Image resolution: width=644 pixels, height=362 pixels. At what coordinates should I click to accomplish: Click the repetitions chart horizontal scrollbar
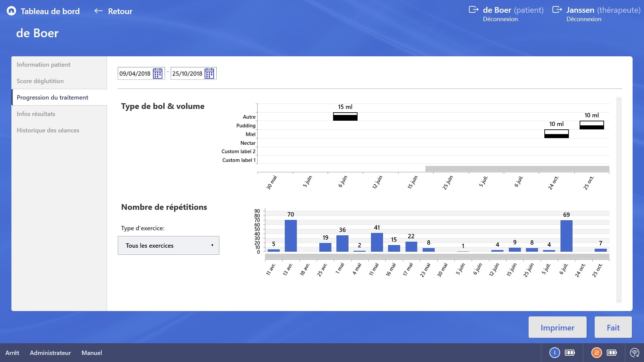click(437, 256)
